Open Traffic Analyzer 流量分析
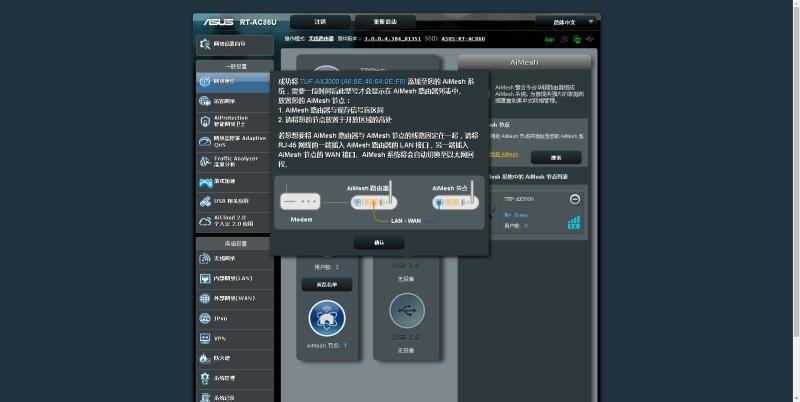 [x=235, y=161]
